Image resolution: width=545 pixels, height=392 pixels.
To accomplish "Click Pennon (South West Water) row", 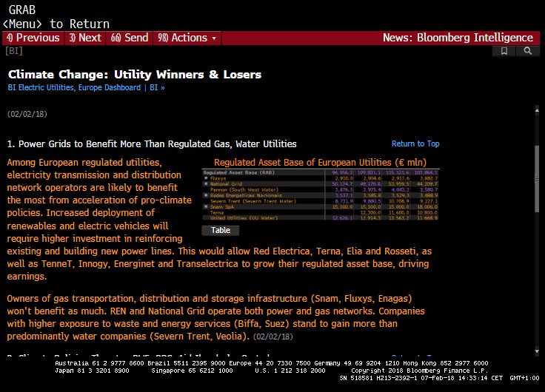I will pos(321,189).
